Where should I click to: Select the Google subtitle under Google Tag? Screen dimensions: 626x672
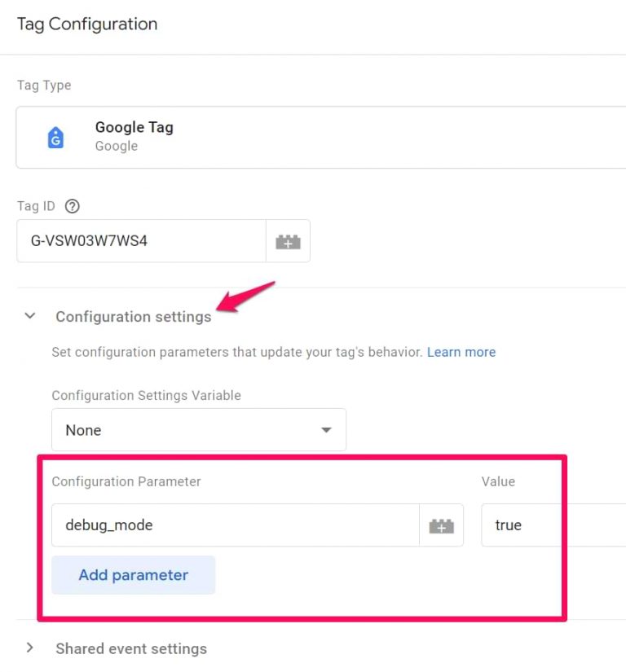click(117, 146)
